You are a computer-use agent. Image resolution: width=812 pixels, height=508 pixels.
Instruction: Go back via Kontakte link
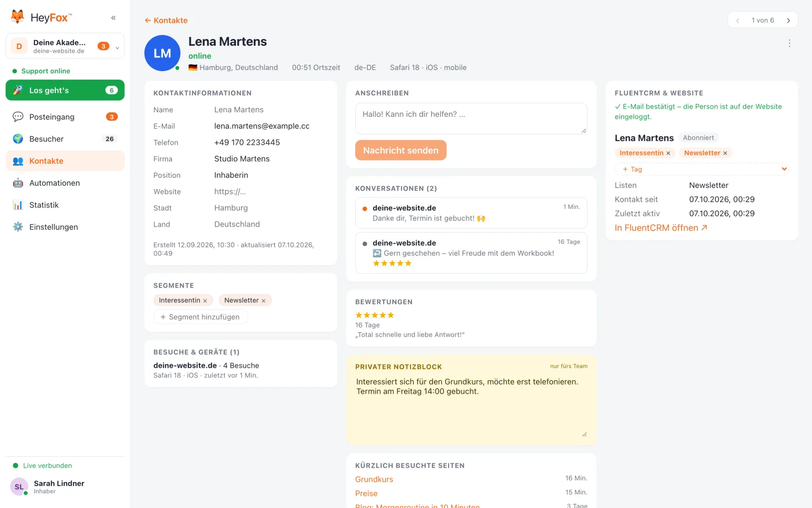pyautogui.click(x=166, y=20)
